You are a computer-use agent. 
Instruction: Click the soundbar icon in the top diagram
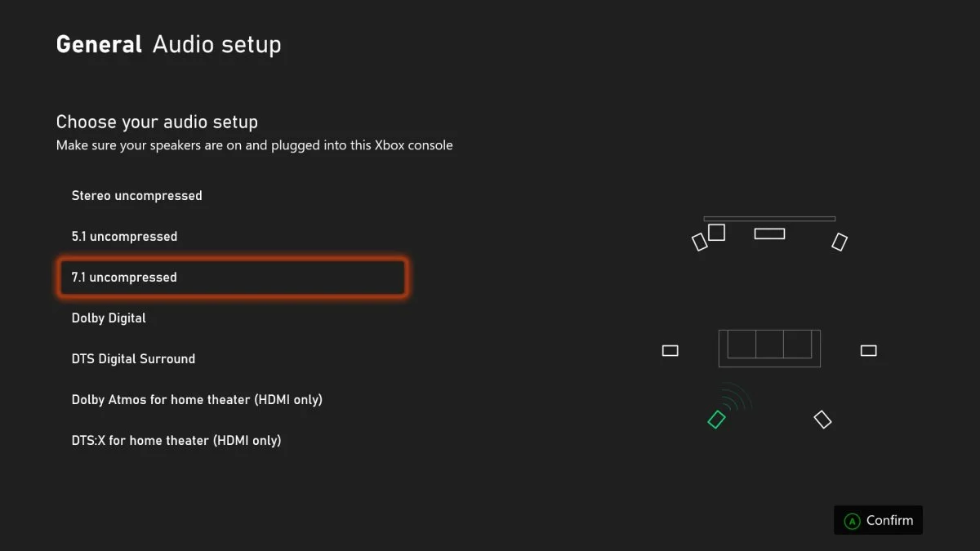(768, 217)
